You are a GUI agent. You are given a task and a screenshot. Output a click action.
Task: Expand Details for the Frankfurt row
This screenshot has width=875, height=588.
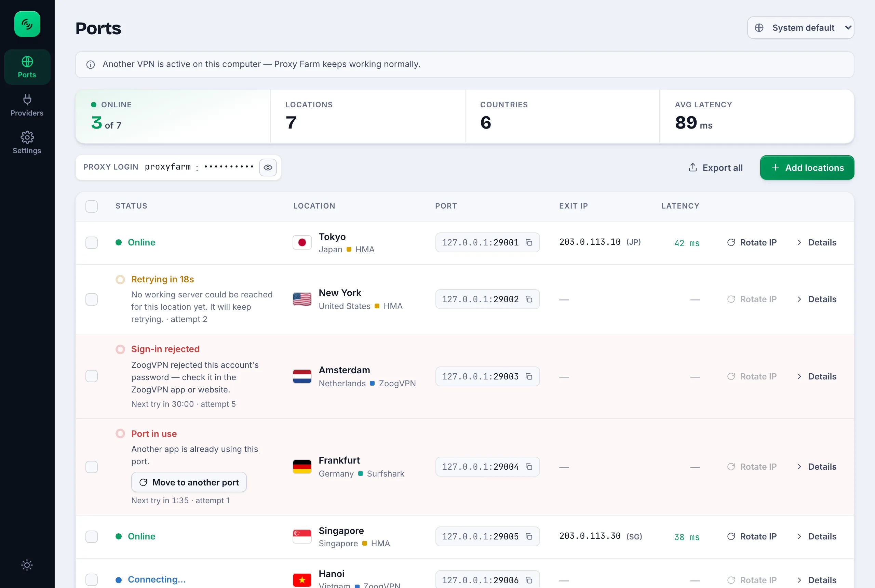point(817,467)
